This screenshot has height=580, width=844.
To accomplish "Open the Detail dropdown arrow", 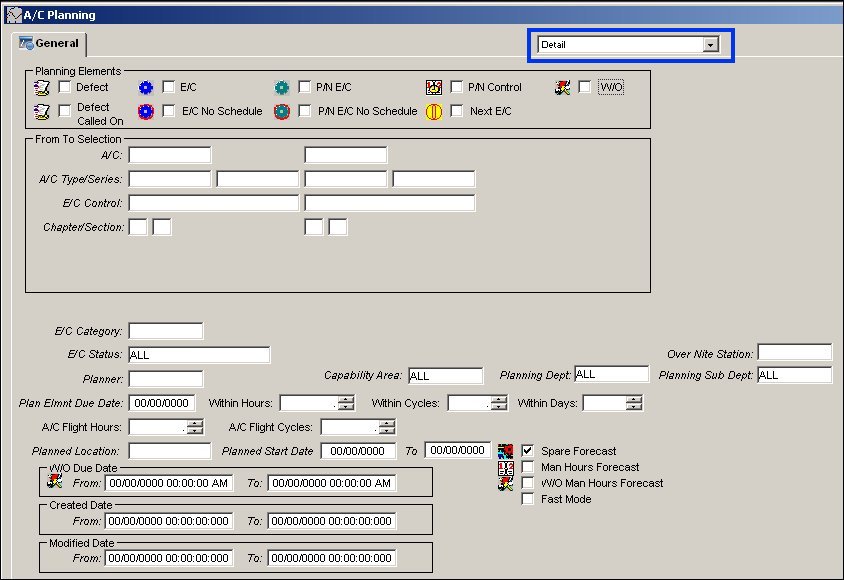I will pyautogui.click(x=711, y=45).
